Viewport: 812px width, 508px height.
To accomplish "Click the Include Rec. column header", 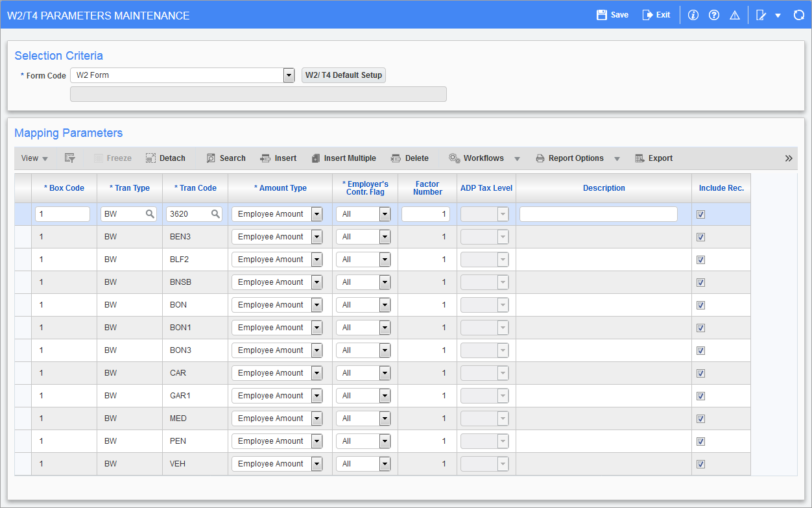I will (x=721, y=188).
